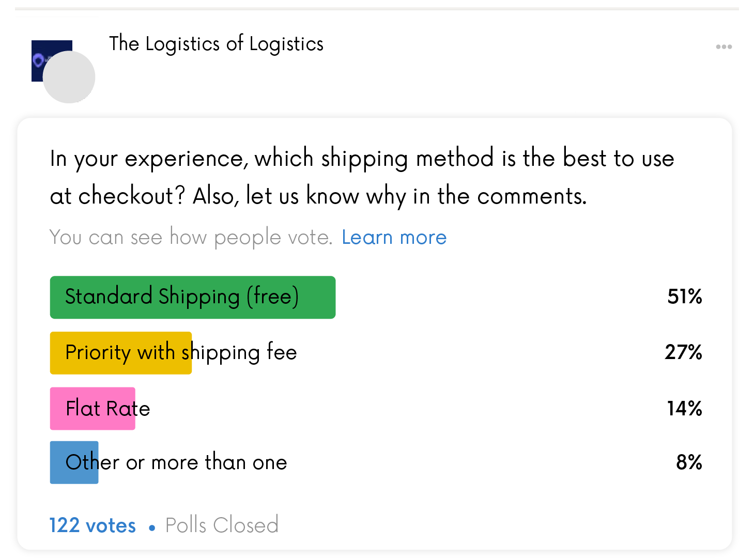Click the 27% result percentage
This screenshot has height=560, width=754.
pyautogui.click(x=683, y=352)
